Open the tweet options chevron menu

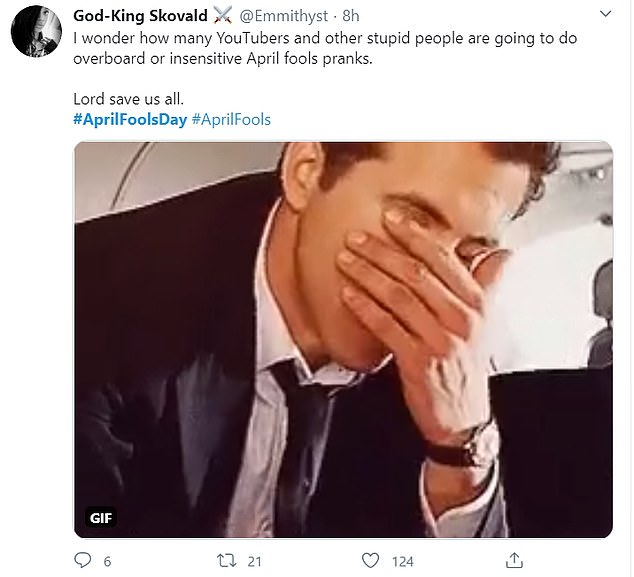(x=607, y=16)
